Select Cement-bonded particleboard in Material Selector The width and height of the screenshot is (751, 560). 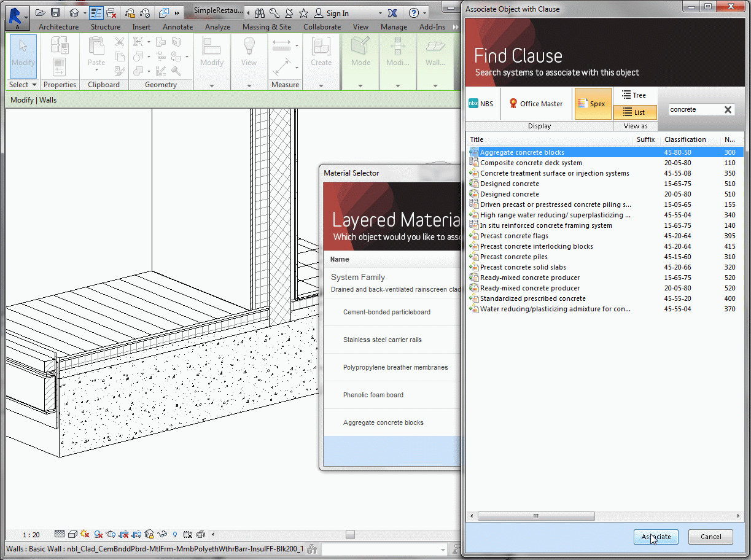coord(392,312)
